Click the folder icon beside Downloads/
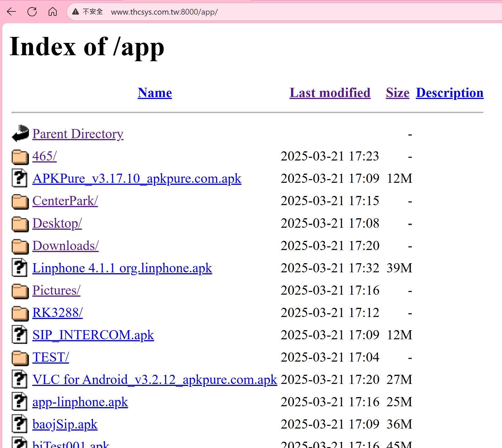 pyautogui.click(x=20, y=246)
